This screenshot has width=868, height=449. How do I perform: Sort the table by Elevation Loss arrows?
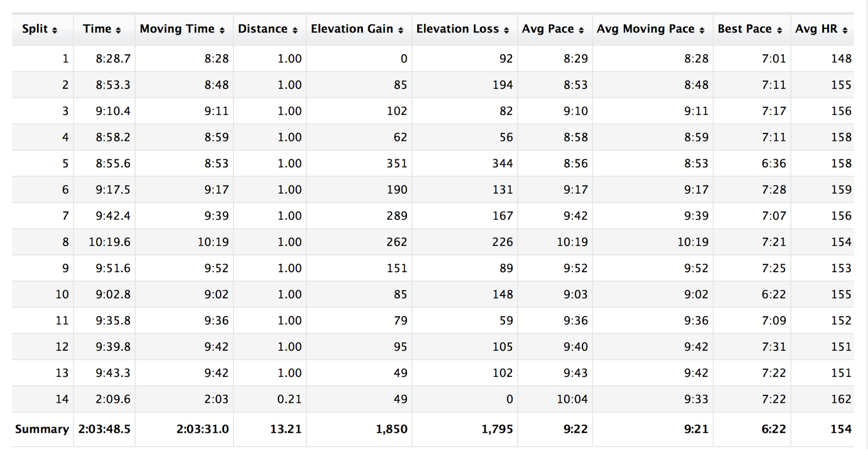click(507, 30)
